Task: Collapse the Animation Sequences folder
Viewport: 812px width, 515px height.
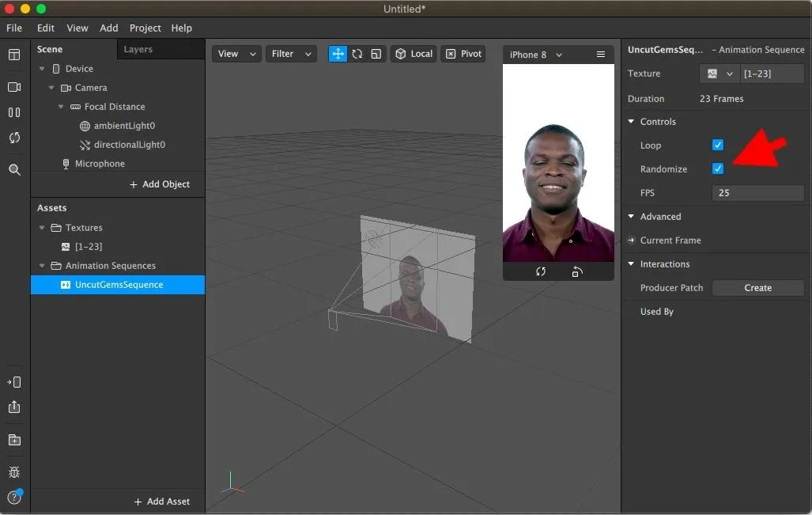Action: (42, 266)
